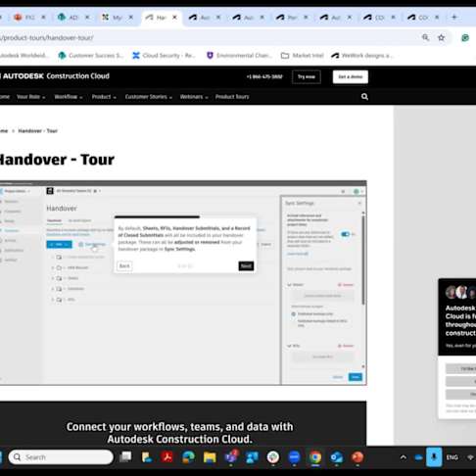This screenshot has height=476, width=476.
Task: Click the OneDrive cloud tray icon
Action: pos(418,457)
